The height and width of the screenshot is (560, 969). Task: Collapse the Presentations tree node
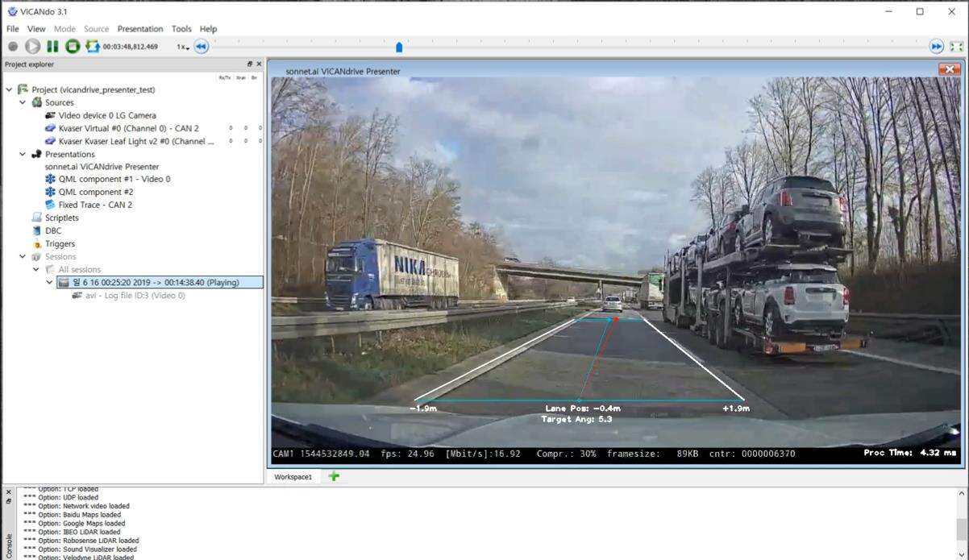[x=23, y=154]
